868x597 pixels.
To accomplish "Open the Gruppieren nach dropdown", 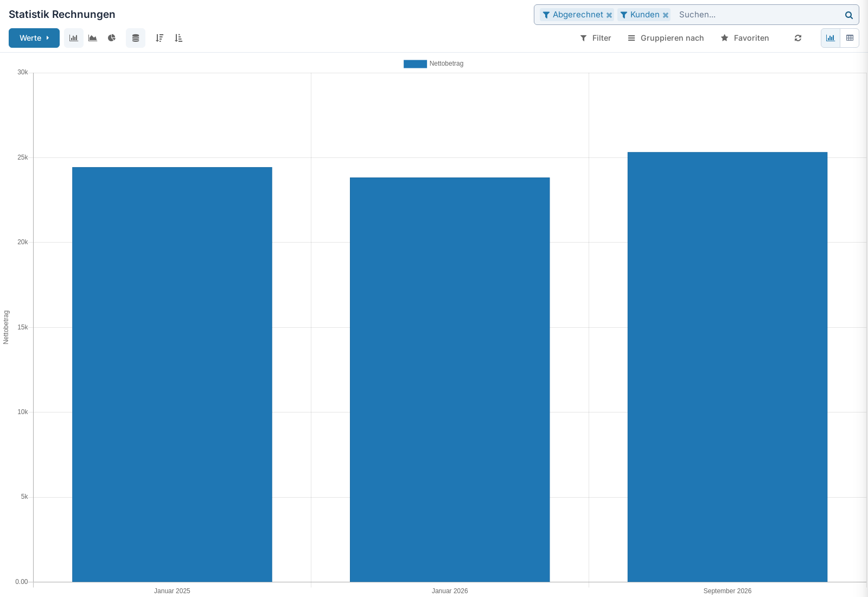I will pos(666,38).
